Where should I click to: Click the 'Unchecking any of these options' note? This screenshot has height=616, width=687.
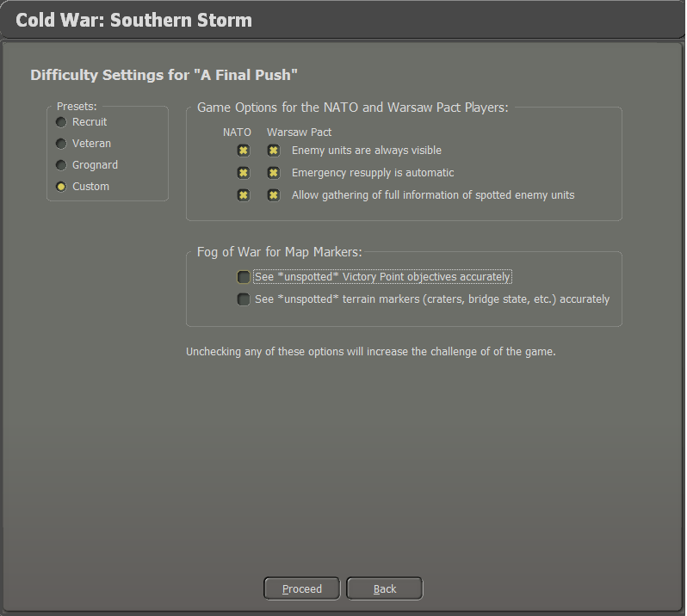pos(371,352)
